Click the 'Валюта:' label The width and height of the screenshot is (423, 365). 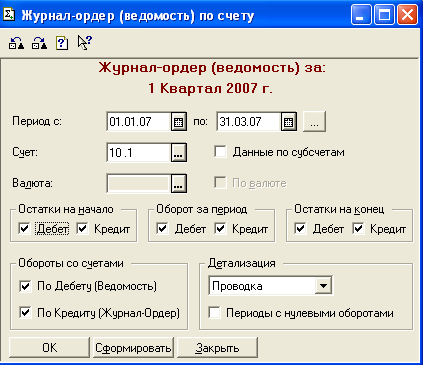[32, 183]
